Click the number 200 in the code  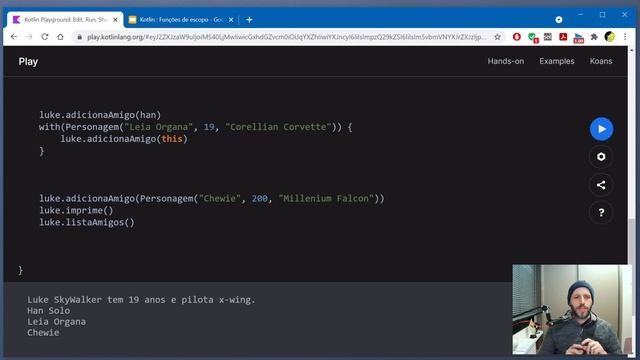pos(260,199)
